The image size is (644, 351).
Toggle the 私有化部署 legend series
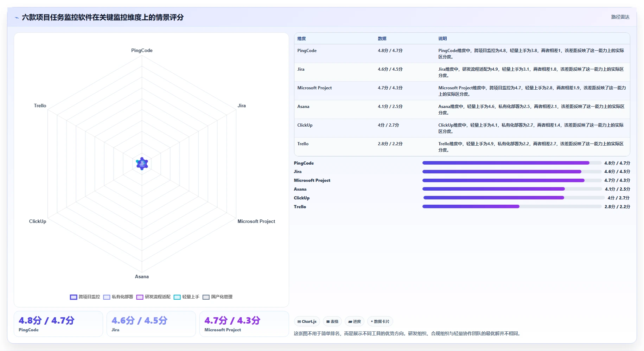tap(118, 297)
